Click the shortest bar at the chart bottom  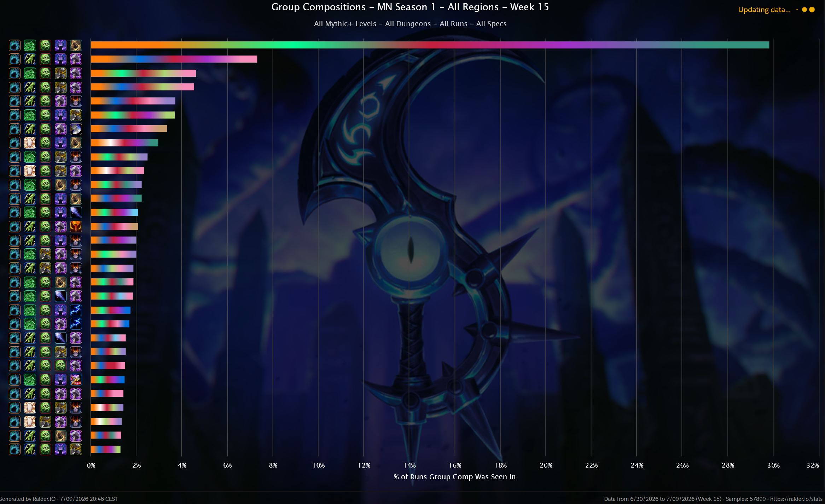click(106, 449)
